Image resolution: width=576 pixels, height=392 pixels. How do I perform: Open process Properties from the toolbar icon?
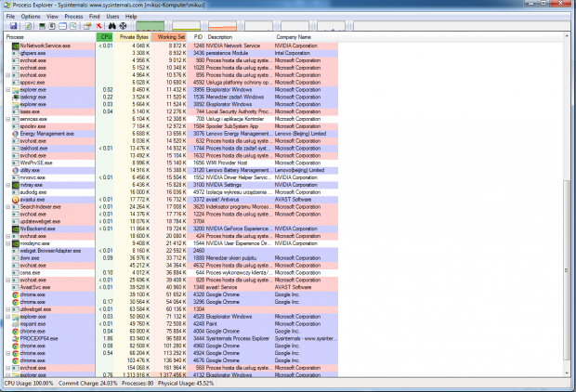click(x=87, y=26)
